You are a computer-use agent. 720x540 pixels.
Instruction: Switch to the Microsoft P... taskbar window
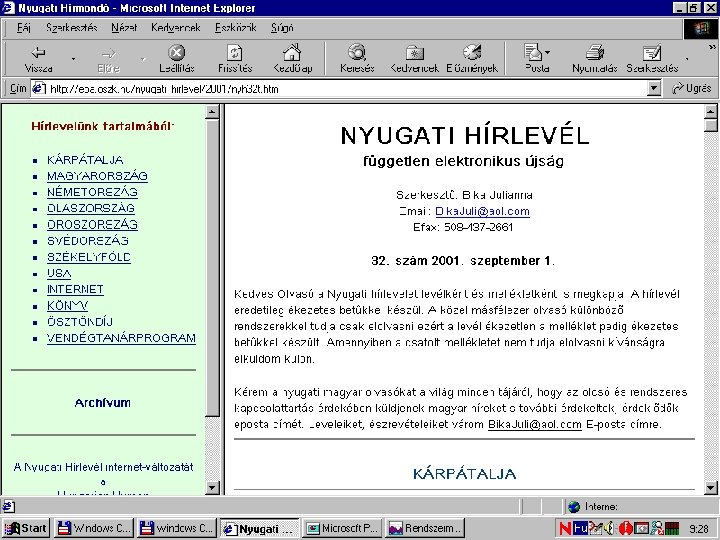click(342, 528)
